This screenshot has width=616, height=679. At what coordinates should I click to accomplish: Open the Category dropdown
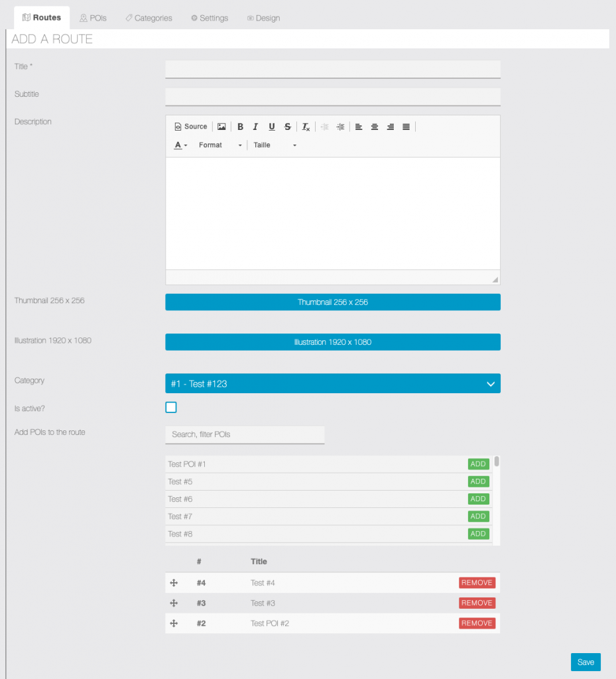(x=332, y=383)
